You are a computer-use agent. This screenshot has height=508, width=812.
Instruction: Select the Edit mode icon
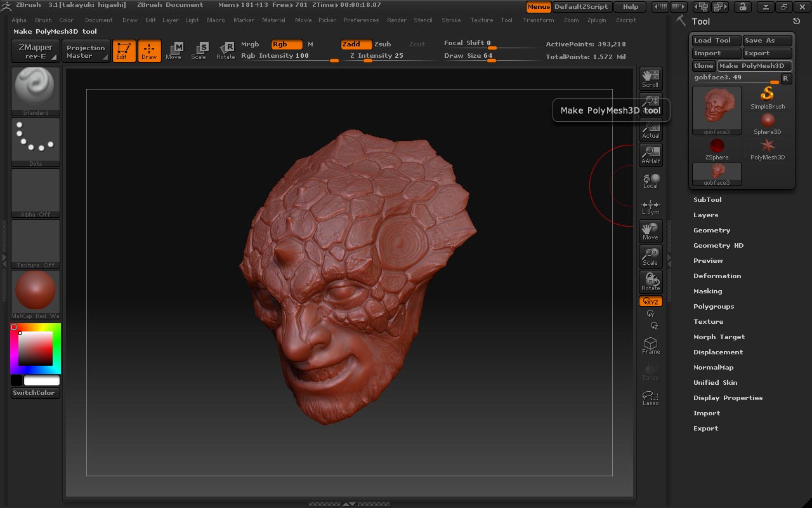click(124, 51)
